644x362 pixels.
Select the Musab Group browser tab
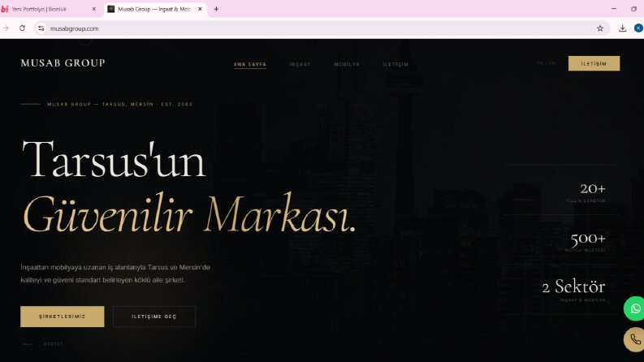pos(155,9)
